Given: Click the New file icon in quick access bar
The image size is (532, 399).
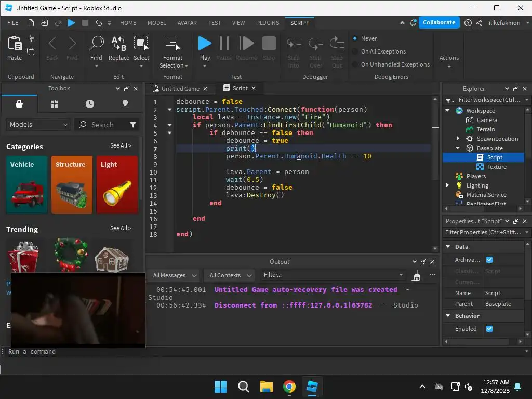Looking at the screenshot, I should point(31,23).
